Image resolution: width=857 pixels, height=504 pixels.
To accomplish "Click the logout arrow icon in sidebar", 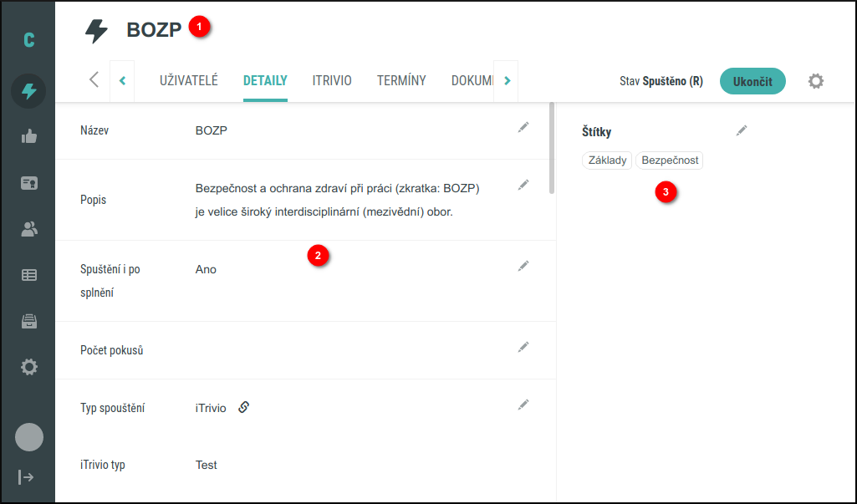I will pos(27,477).
